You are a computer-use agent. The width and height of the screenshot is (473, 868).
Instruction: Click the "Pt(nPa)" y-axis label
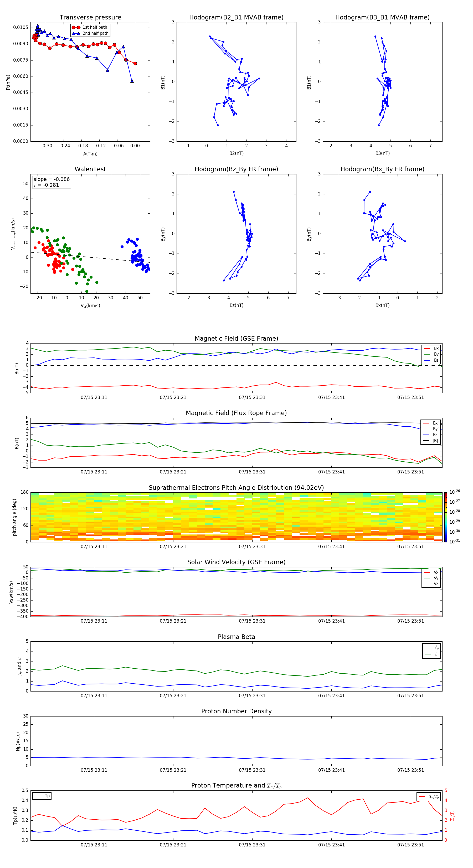(8, 82)
